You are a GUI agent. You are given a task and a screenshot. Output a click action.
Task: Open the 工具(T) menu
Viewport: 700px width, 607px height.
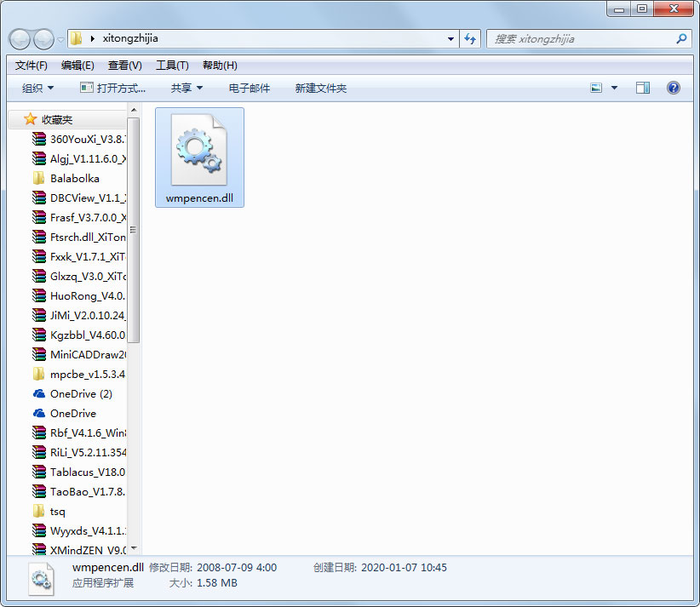click(172, 65)
